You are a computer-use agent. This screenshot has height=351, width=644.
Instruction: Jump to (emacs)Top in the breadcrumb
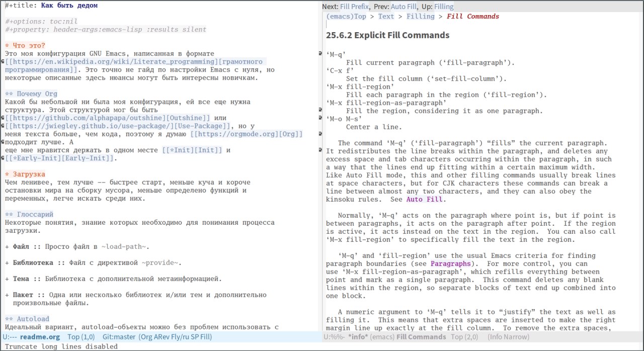(346, 17)
